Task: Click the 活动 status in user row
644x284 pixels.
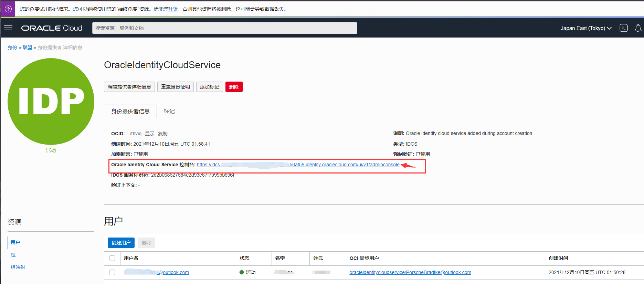Action: tap(247, 272)
